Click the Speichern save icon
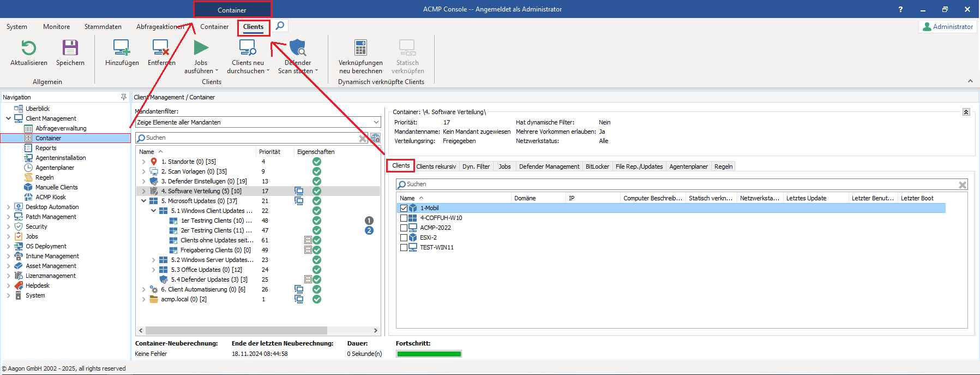Image resolution: width=980 pixels, height=375 pixels. (x=70, y=49)
